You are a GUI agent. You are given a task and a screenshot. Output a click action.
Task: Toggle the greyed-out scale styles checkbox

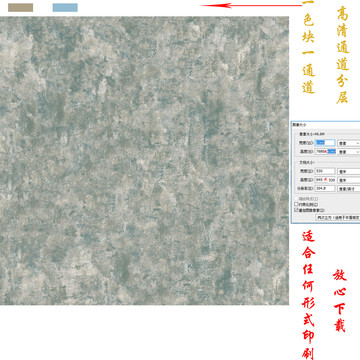[296, 199]
